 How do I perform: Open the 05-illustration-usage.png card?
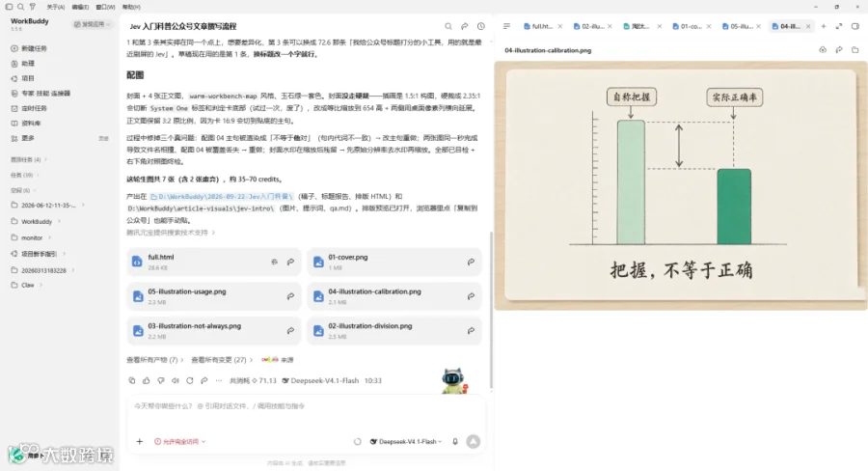(x=214, y=296)
